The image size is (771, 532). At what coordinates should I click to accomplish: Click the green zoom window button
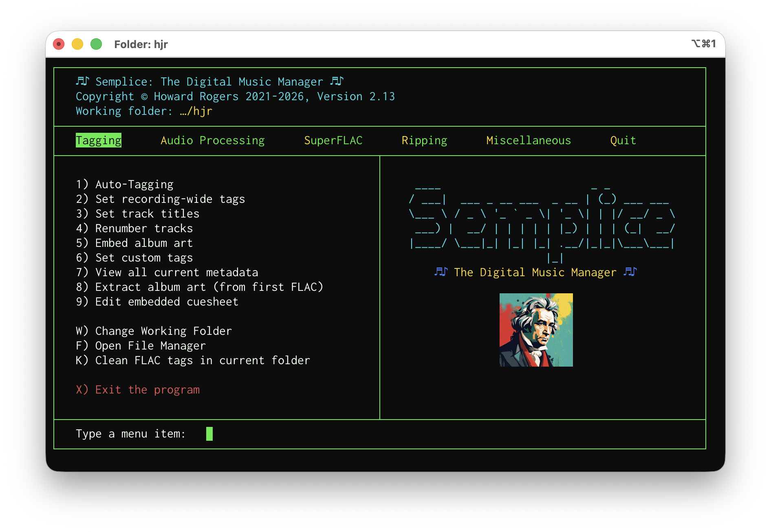point(96,44)
